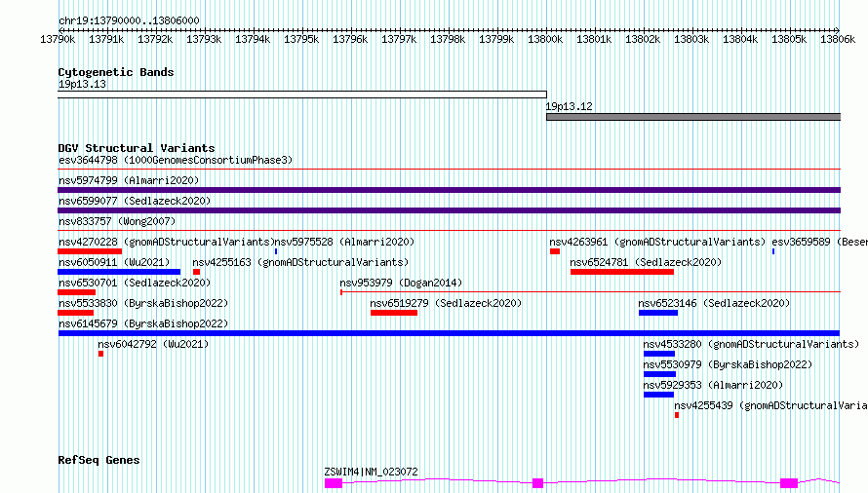Screen dimensions: 868x493
Task: Click the DGV Structural Variants track title
Action: pyautogui.click(x=137, y=148)
